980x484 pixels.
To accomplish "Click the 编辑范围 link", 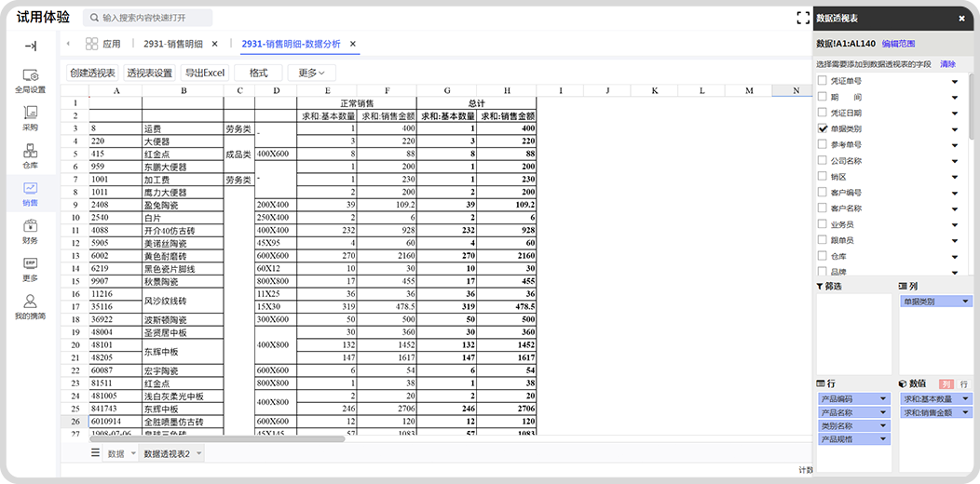I will [898, 44].
